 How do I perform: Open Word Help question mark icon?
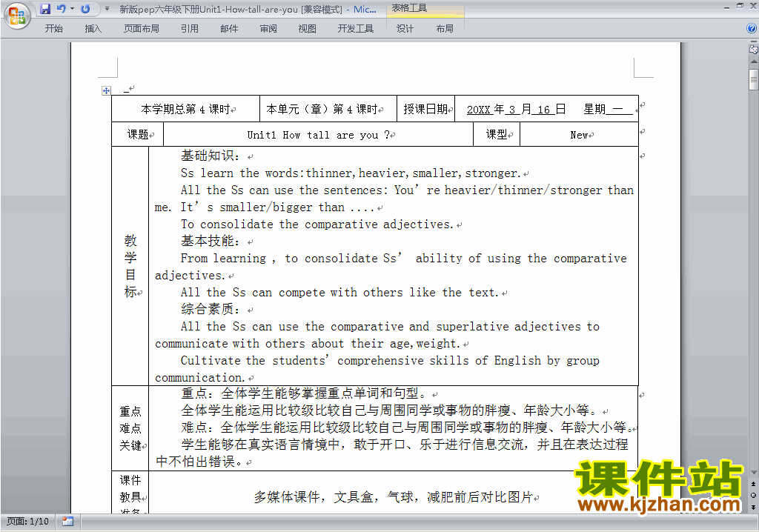point(752,29)
